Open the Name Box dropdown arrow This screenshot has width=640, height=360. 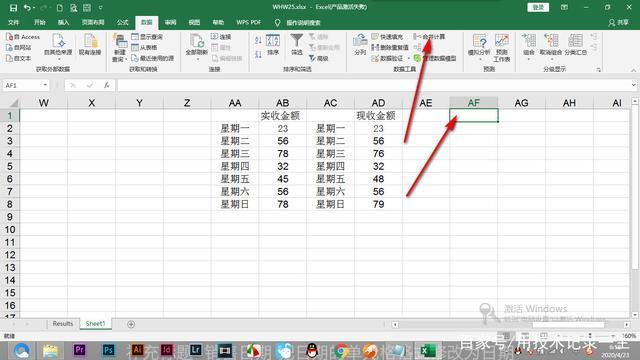click(x=45, y=85)
